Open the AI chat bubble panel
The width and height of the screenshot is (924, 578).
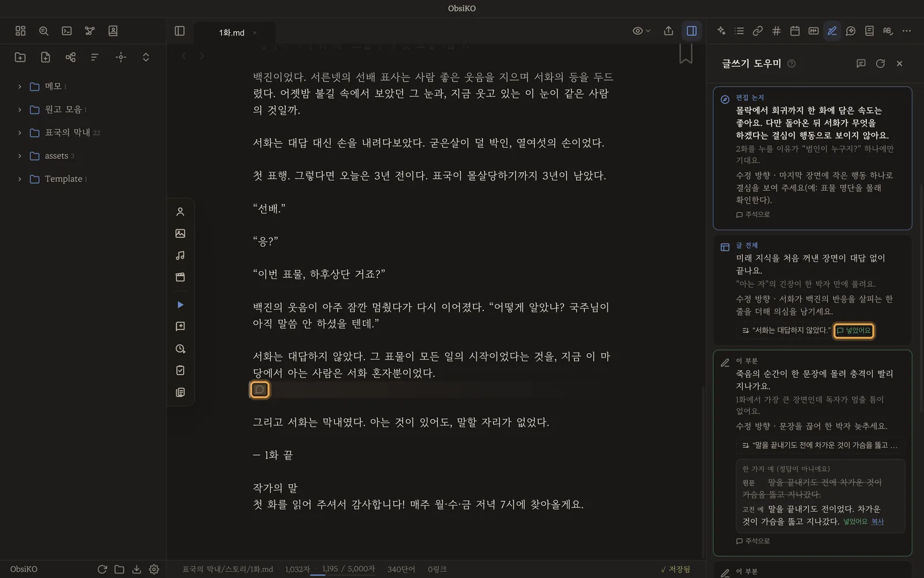(x=851, y=31)
